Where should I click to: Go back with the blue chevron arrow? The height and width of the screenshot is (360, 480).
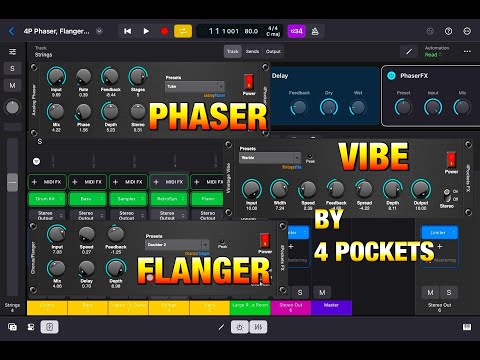[x=11, y=31]
